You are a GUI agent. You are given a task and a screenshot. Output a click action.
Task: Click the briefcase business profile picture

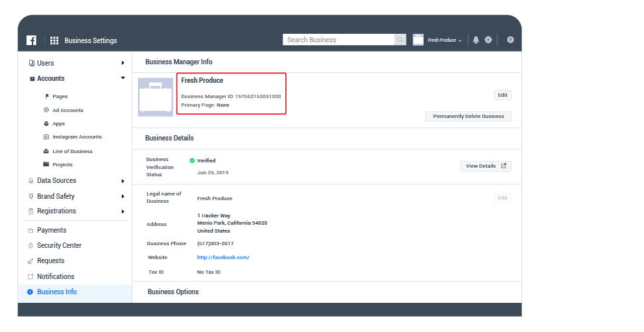click(x=155, y=97)
